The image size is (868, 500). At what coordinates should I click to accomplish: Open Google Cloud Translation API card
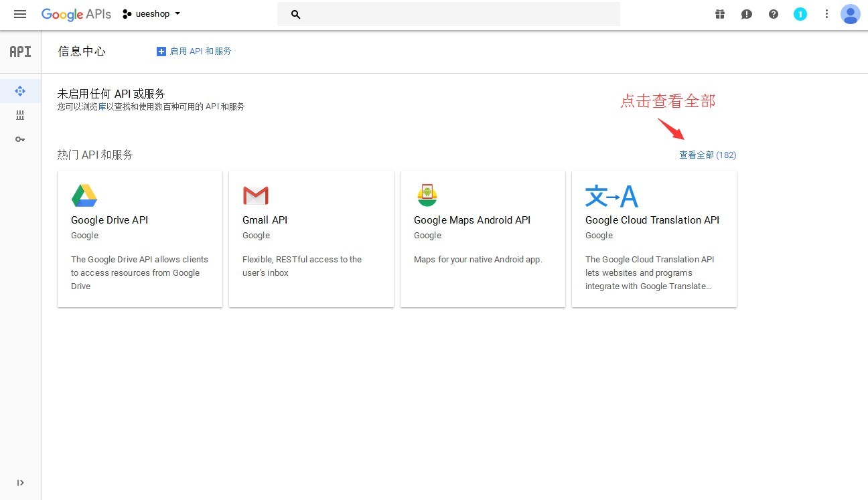pyautogui.click(x=654, y=239)
